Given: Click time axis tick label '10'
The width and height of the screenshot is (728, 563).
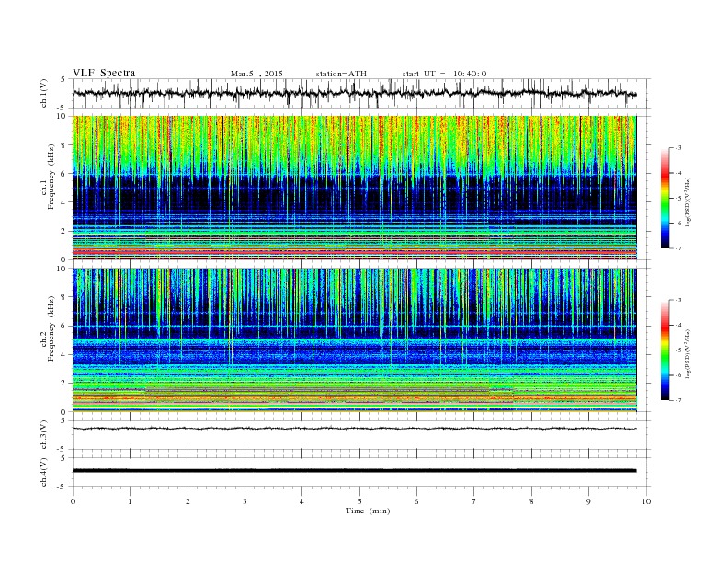Looking at the screenshot, I should tap(646, 501).
